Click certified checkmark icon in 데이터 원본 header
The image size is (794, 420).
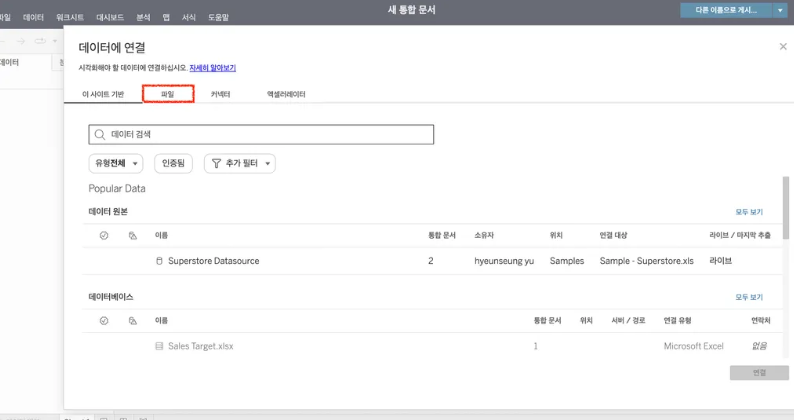tap(104, 236)
